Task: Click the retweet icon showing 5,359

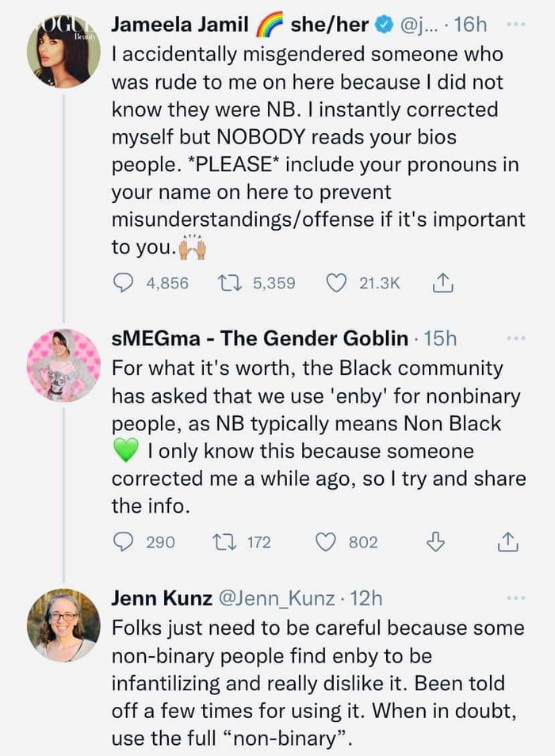Action: tap(230, 282)
